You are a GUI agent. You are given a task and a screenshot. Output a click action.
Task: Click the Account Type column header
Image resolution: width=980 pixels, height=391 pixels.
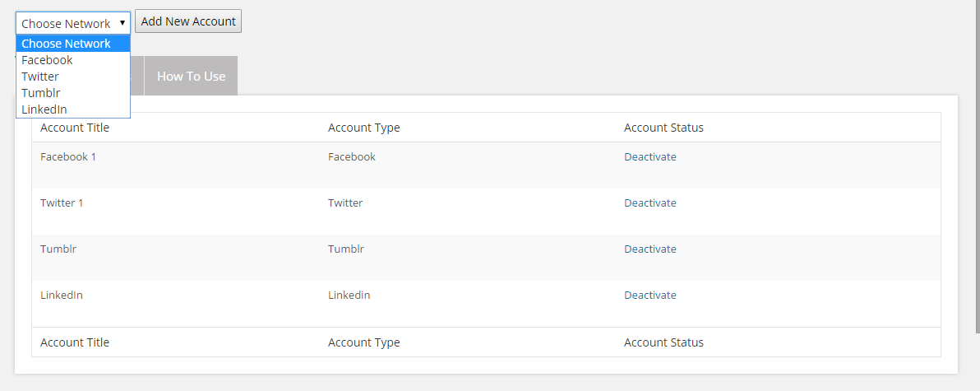point(363,128)
